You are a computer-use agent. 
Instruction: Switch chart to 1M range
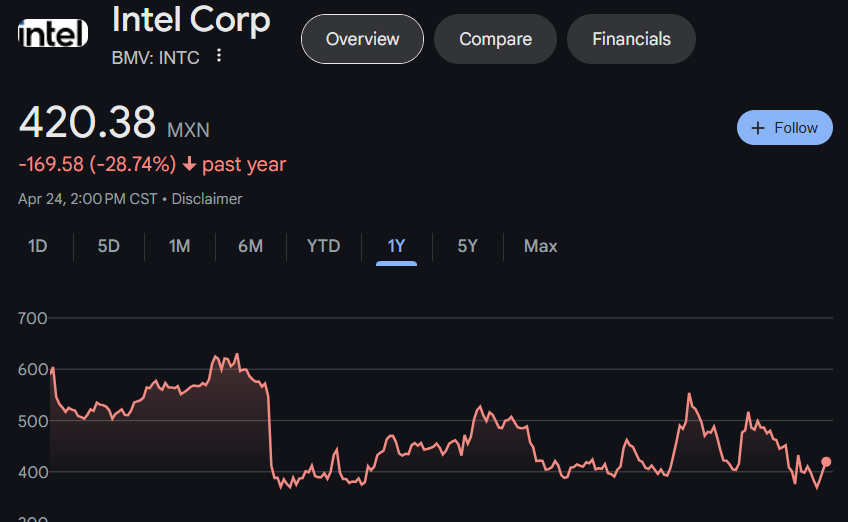179,247
